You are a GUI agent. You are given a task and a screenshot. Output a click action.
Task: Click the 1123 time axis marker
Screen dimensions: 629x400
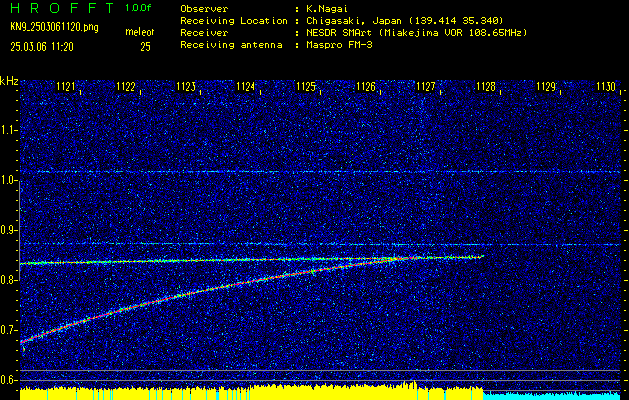click(x=186, y=86)
